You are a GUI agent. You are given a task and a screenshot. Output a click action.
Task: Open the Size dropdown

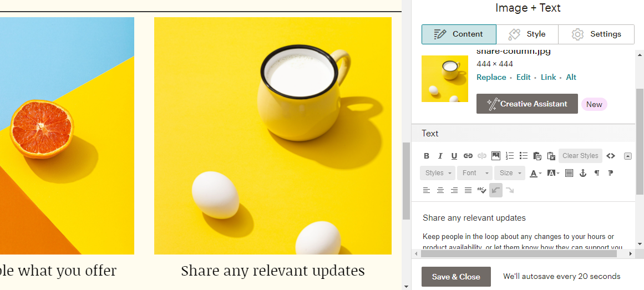[x=510, y=173]
